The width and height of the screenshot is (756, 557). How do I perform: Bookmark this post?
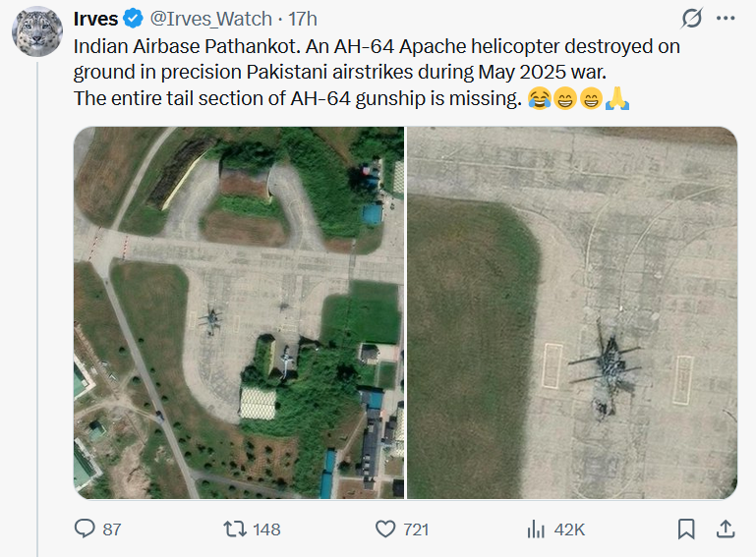click(686, 529)
